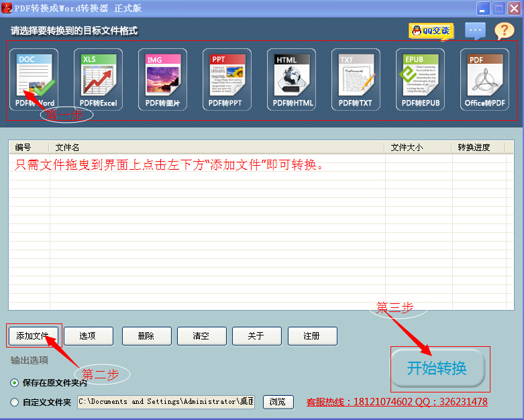Click the 浏览 browse button
This screenshot has width=524, height=420.
coord(278,402)
